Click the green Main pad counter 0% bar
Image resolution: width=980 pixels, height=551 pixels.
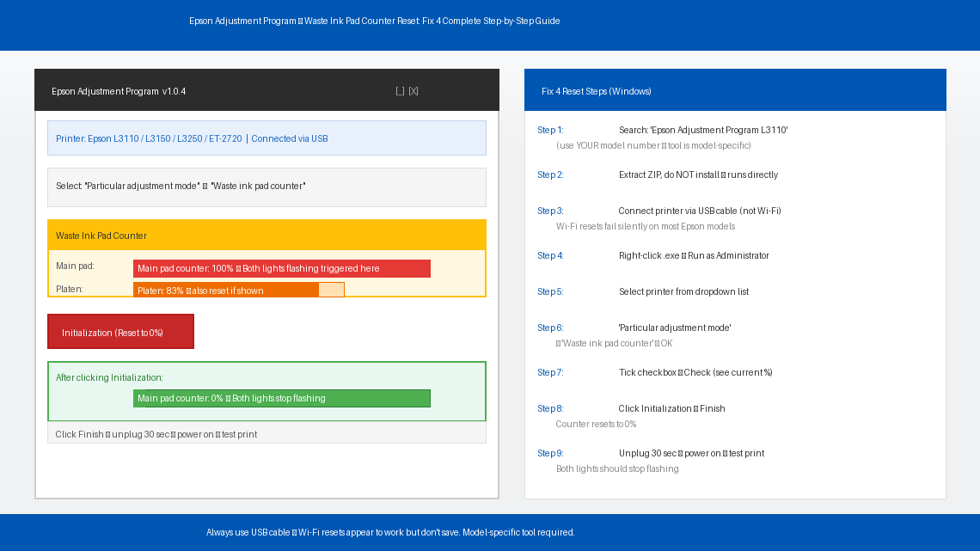click(x=281, y=398)
